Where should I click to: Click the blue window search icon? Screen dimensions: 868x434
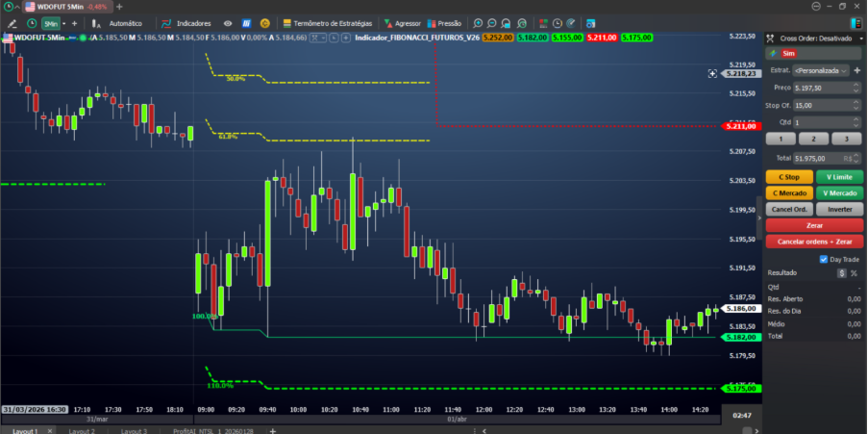591,24
